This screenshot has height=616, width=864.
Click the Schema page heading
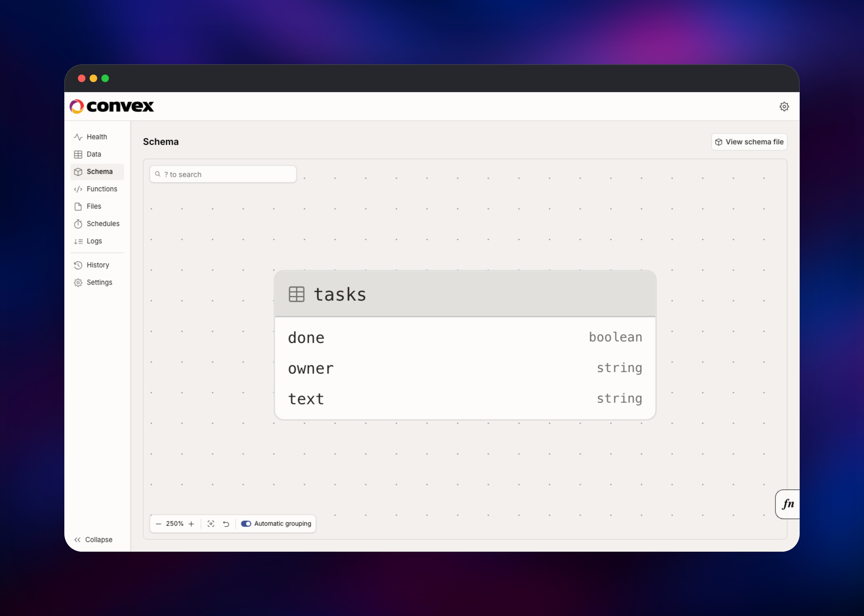[x=161, y=142]
